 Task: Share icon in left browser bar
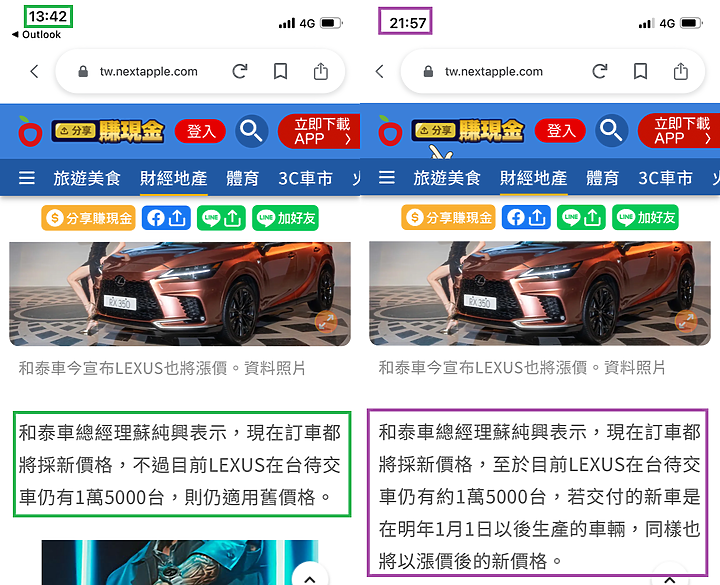click(321, 71)
